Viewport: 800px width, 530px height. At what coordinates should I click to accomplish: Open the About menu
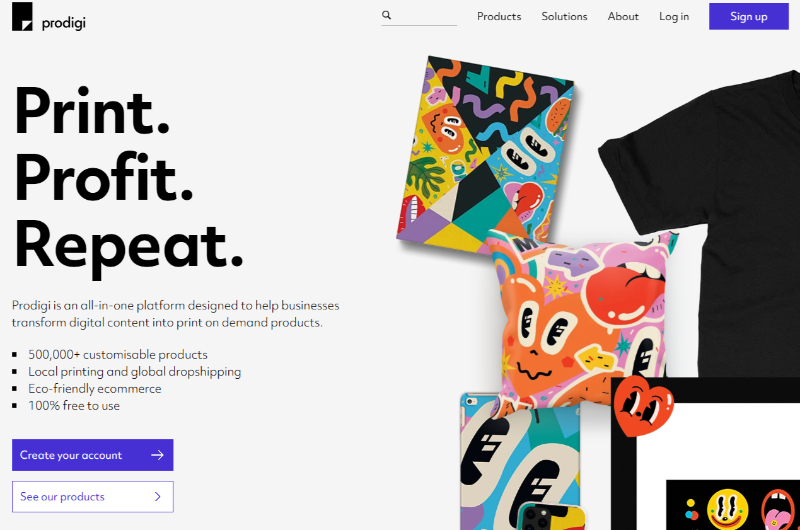tap(623, 16)
